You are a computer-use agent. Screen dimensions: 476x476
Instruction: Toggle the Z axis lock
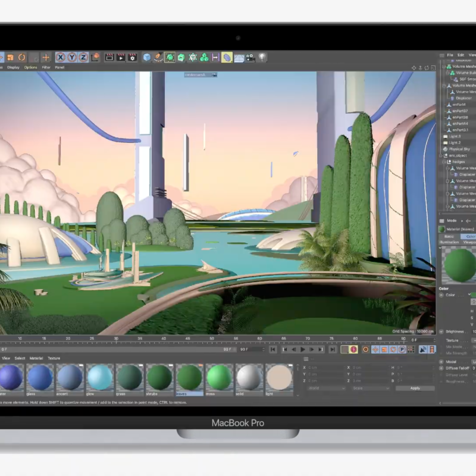83,57
